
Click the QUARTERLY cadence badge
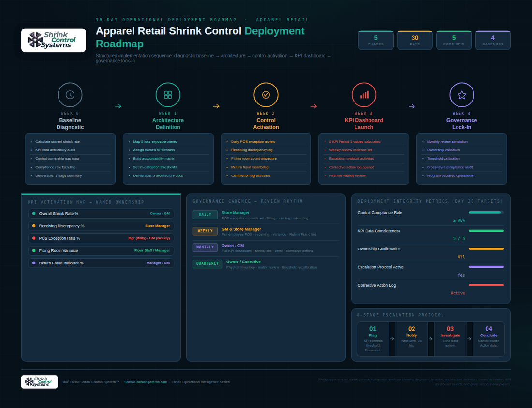click(x=207, y=263)
